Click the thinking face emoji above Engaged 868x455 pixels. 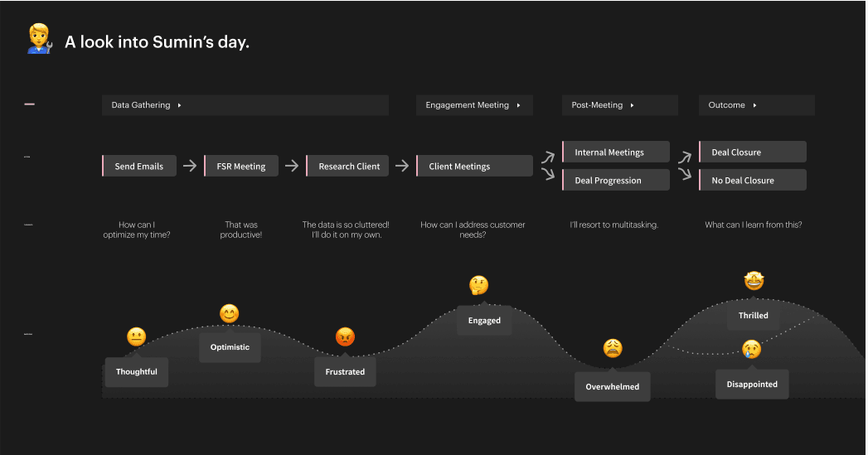479,286
